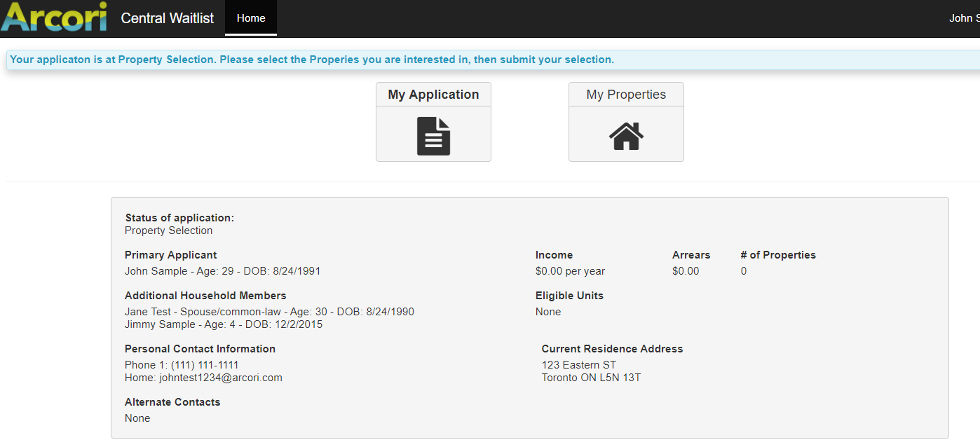The width and height of the screenshot is (980, 447).
Task: Click the My Properties house icon
Action: pyautogui.click(x=626, y=136)
